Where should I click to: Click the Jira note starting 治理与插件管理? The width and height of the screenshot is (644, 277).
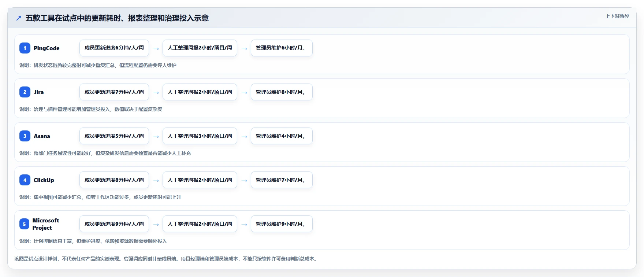pos(91,109)
